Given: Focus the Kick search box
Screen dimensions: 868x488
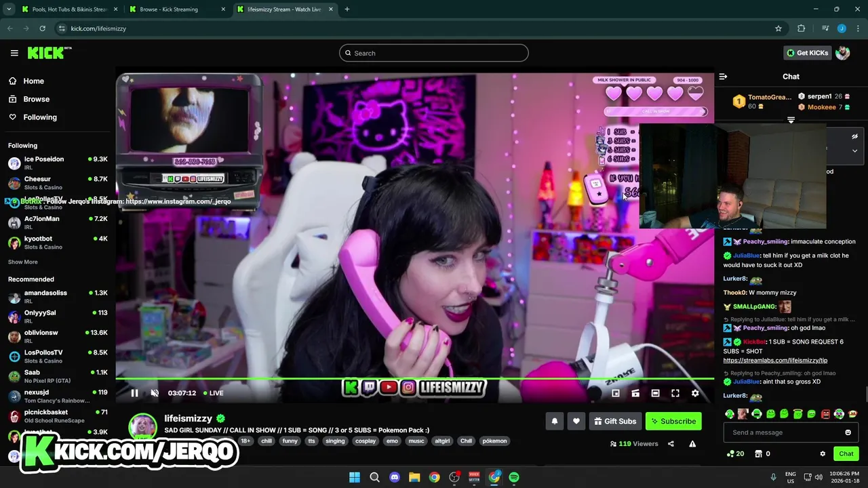Looking at the screenshot, I should click(434, 53).
